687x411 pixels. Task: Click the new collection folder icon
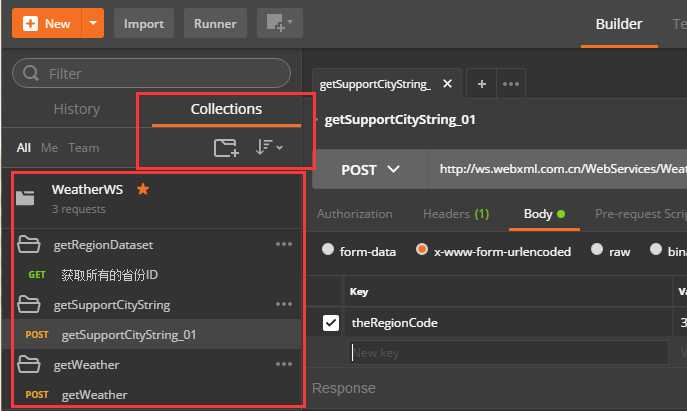(226, 148)
